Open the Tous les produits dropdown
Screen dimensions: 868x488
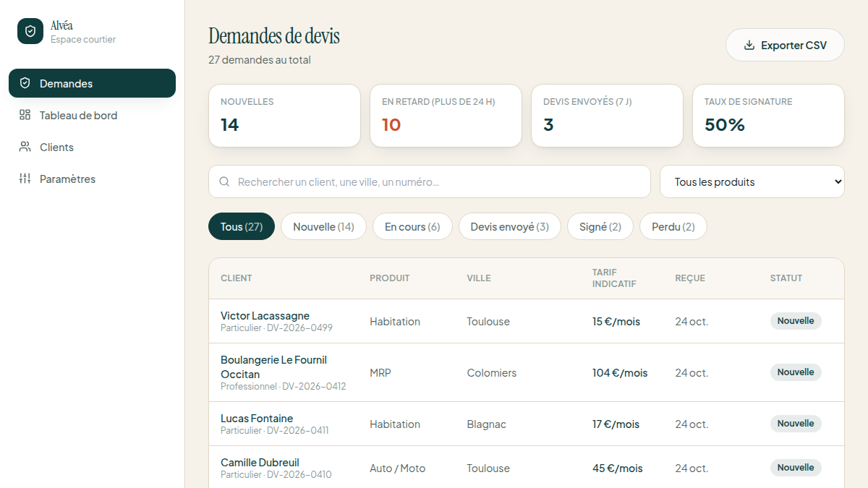pos(752,181)
